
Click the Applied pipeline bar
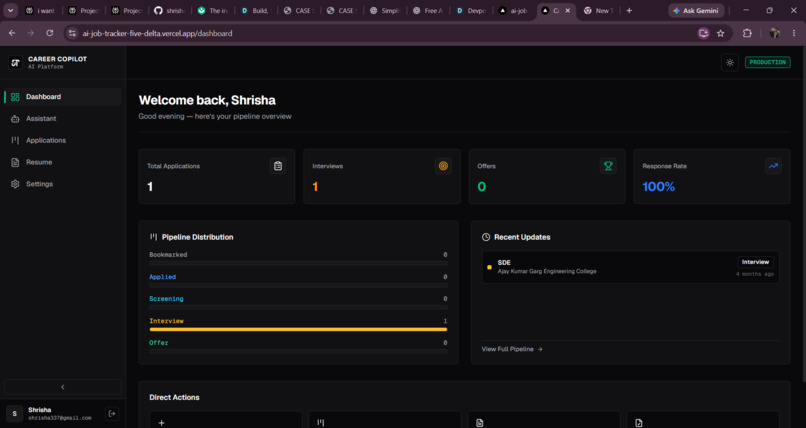click(x=298, y=285)
